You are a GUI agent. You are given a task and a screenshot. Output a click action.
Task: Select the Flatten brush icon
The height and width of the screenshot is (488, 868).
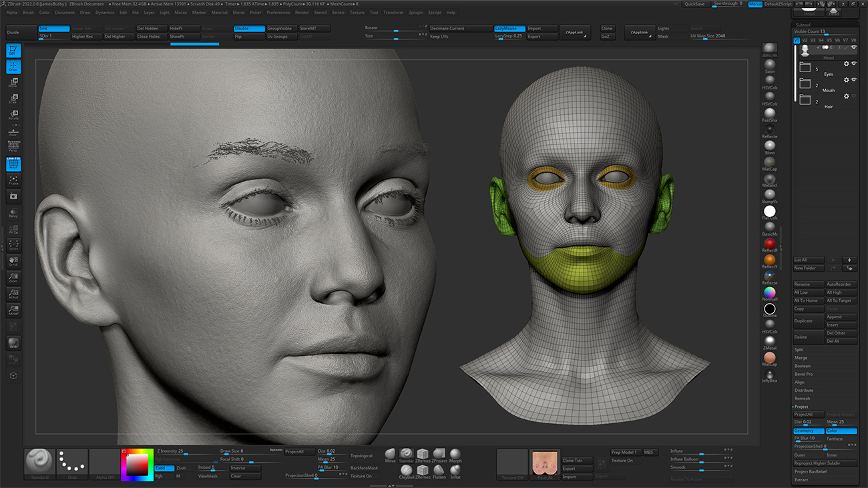point(439,471)
